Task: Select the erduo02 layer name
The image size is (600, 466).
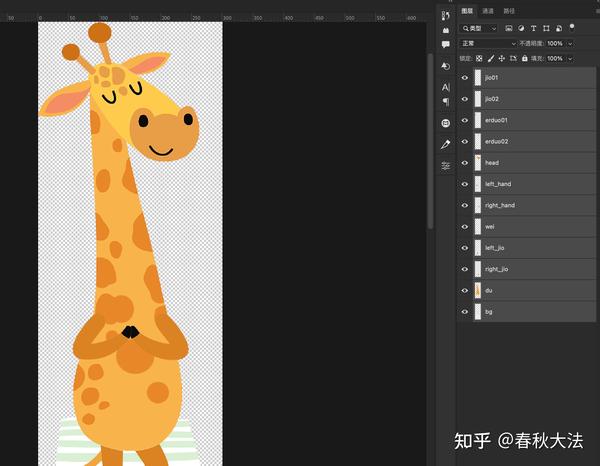Action: coord(496,142)
